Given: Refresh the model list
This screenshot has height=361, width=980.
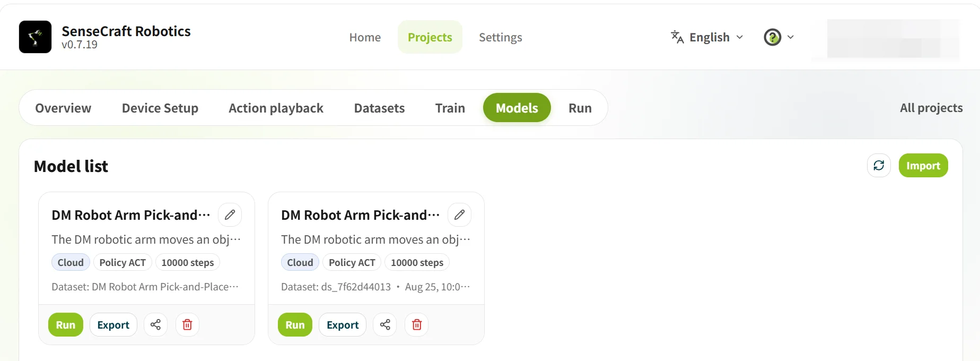Looking at the screenshot, I should (x=879, y=166).
